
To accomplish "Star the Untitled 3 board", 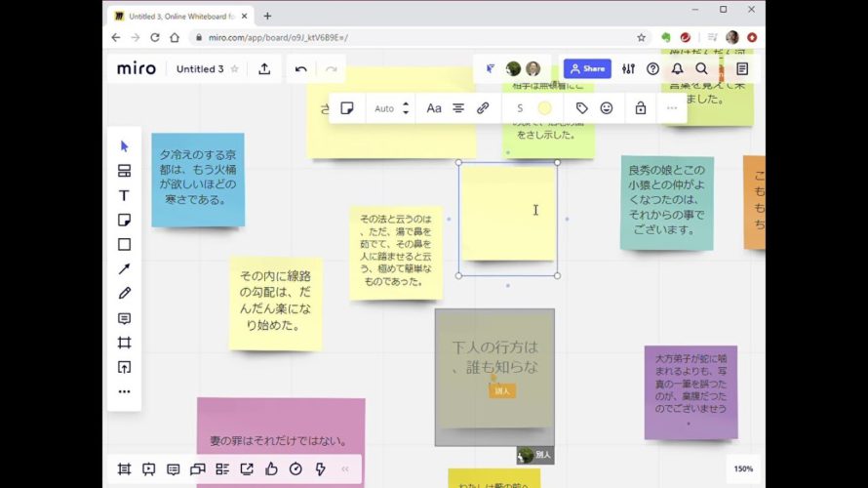I will [x=235, y=68].
